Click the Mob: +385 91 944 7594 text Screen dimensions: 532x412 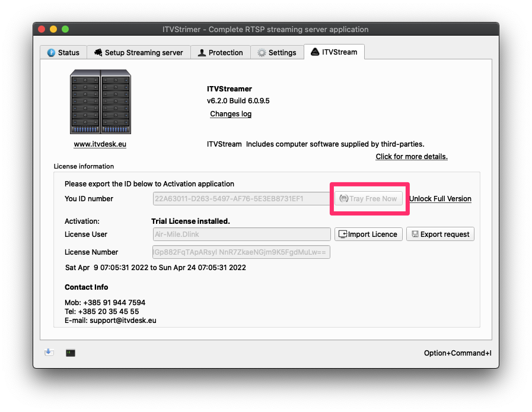tap(105, 302)
